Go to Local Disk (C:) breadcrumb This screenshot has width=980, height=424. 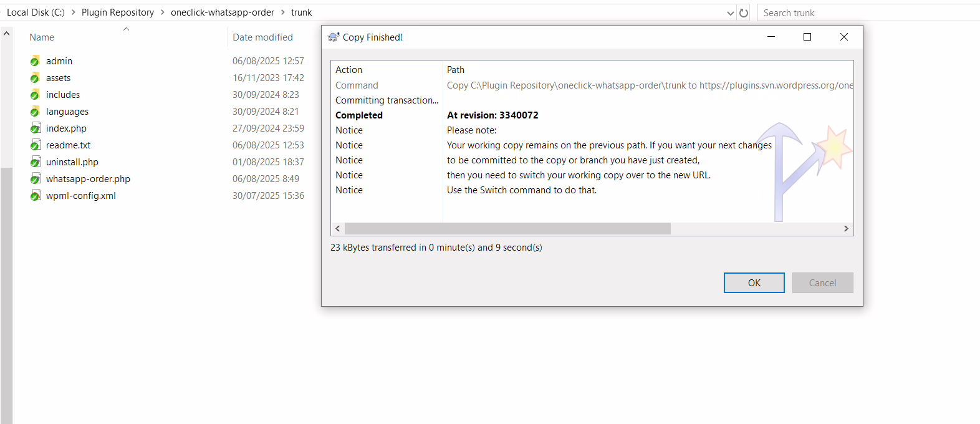click(x=36, y=12)
